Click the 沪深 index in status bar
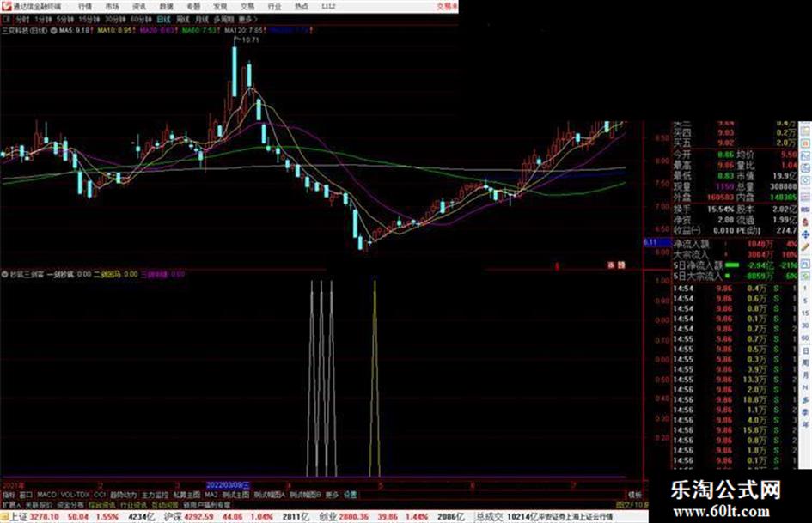Viewport: 812px width, 523px height. [x=174, y=517]
